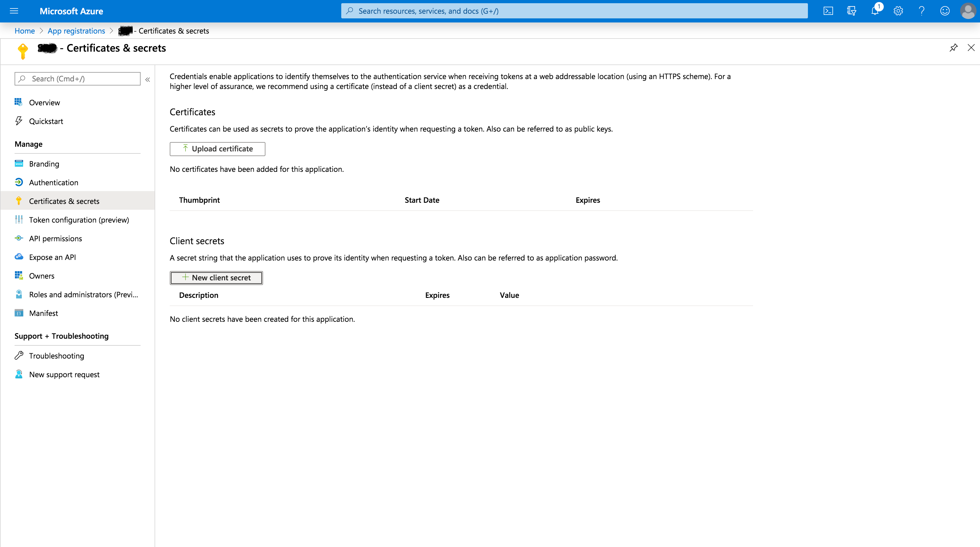Collapse the sidebar with the double chevron

[148, 80]
